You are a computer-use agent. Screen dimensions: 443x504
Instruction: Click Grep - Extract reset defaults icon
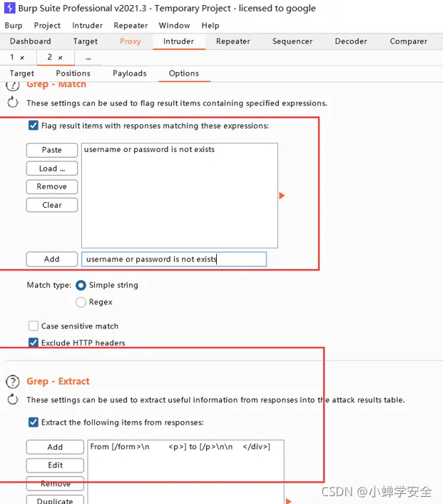[13, 400]
